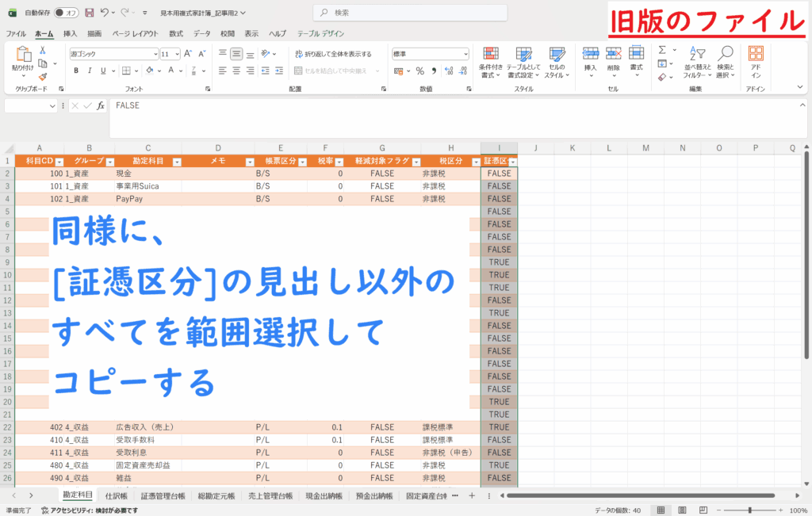Open Sort & Filter (並べ替えとフィルター)
This screenshot has height=516, width=812.
(695, 61)
